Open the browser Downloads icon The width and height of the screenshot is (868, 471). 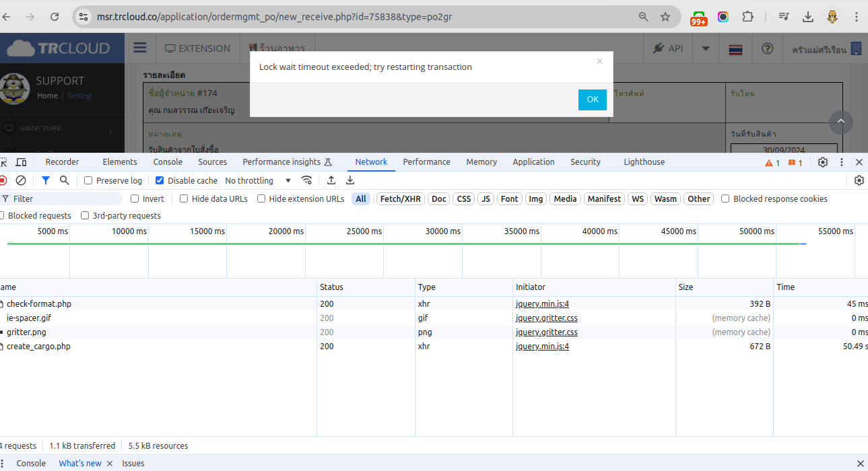click(808, 17)
